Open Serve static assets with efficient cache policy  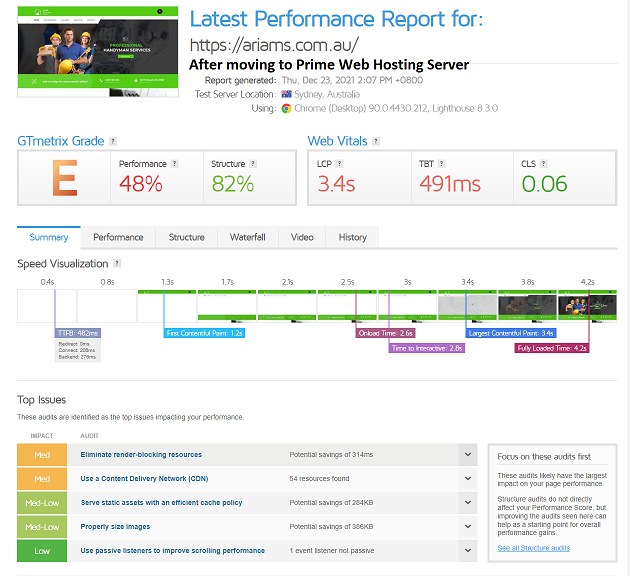tap(162, 503)
